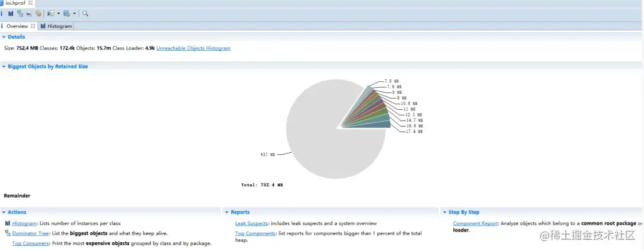The image size is (644, 250).
Task: Open Dominator Tree toolbar icon
Action: [x=20, y=14]
